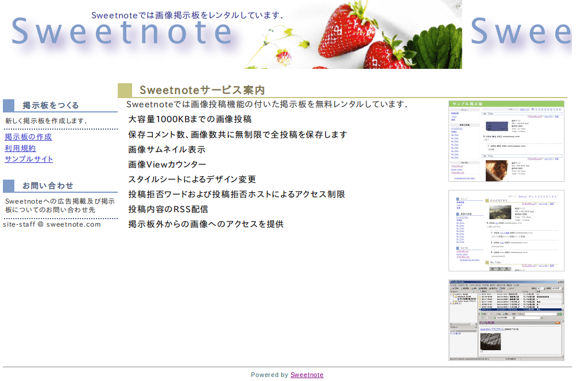This screenshot has width=588, height=381.
Task: Open the サンプルサイト link
Action: [x=29, y=159]
